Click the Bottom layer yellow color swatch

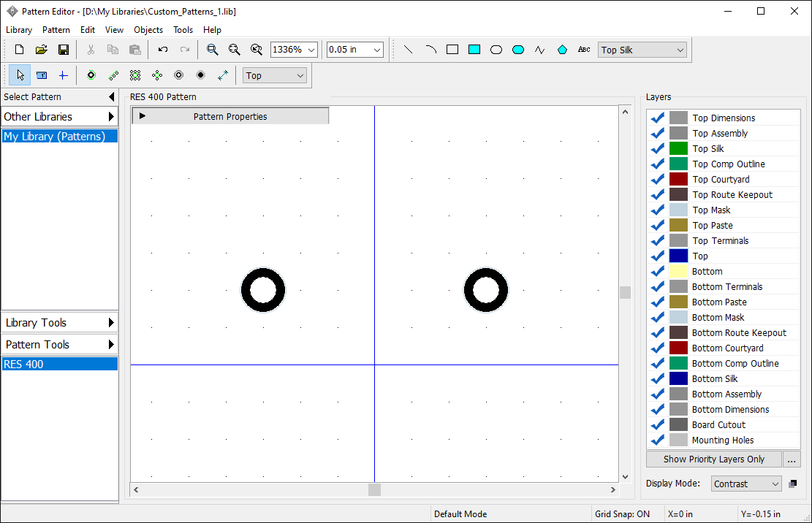[678, 272]
